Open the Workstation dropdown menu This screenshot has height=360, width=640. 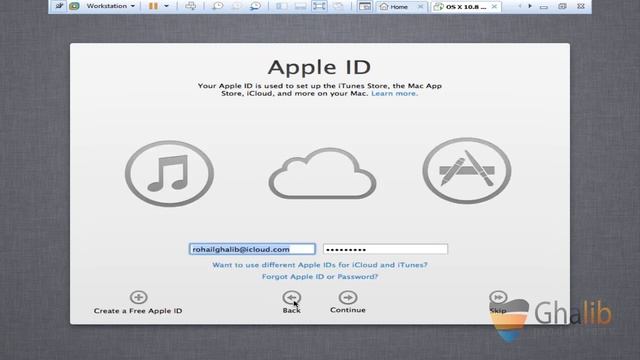tap(110, 6)
